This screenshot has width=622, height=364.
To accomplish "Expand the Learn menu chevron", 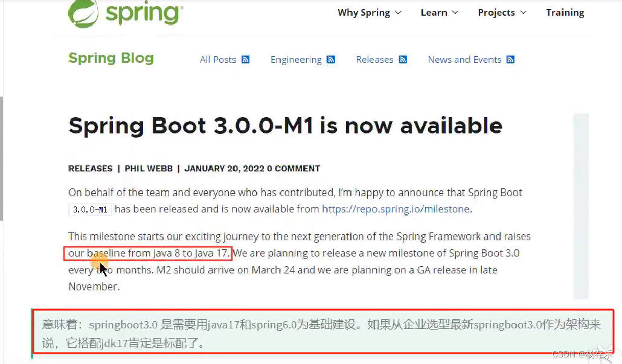I will pyautogui.click(x=455, y=13).
